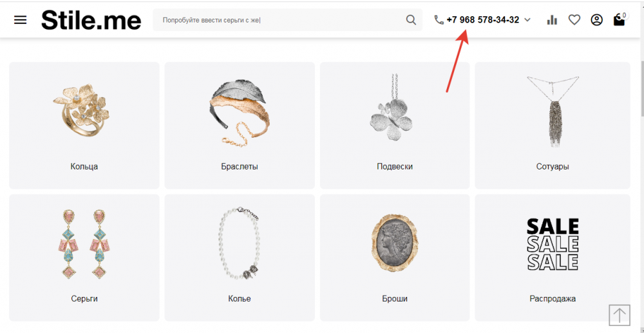Click the Stile.me logo
The width and height of the screenshot is (644, 333).
click(x=91, y=20)
